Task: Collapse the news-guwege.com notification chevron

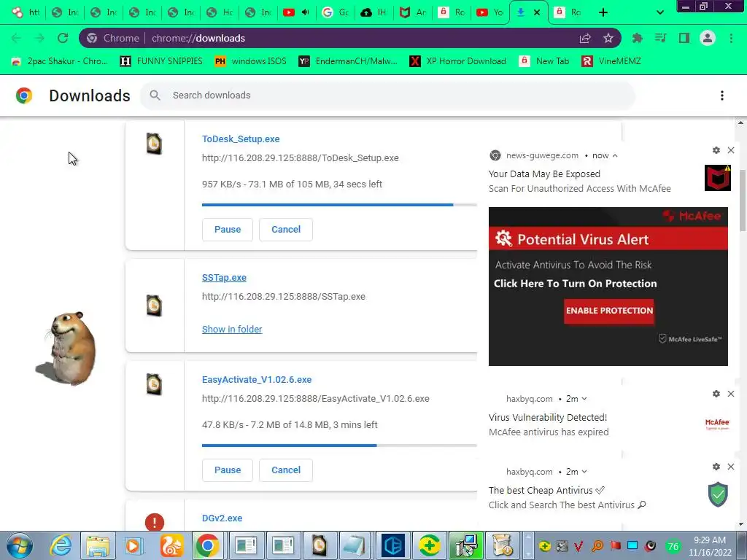Action: (615, 156)
